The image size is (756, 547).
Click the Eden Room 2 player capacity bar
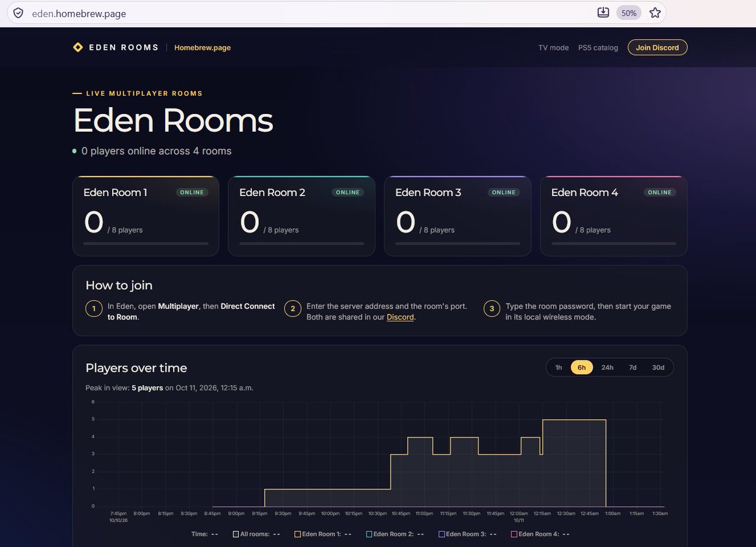[x=301, y=243]
